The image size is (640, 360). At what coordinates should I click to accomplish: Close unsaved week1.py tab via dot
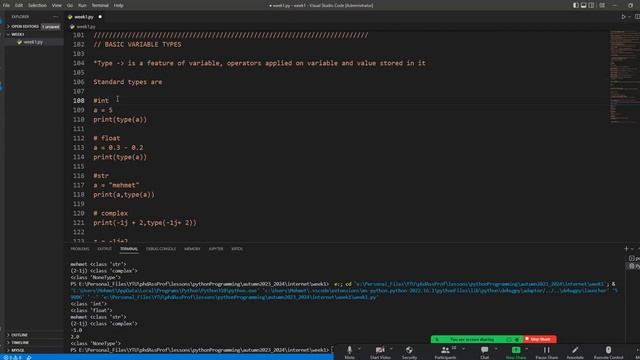(100, 17)
